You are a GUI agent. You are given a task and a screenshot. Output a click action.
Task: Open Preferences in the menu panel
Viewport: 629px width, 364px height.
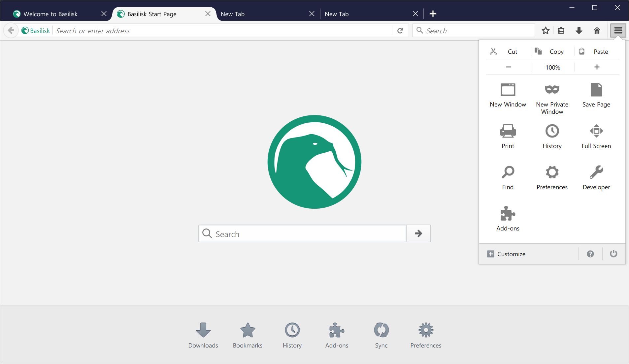(x=552, y=178)
